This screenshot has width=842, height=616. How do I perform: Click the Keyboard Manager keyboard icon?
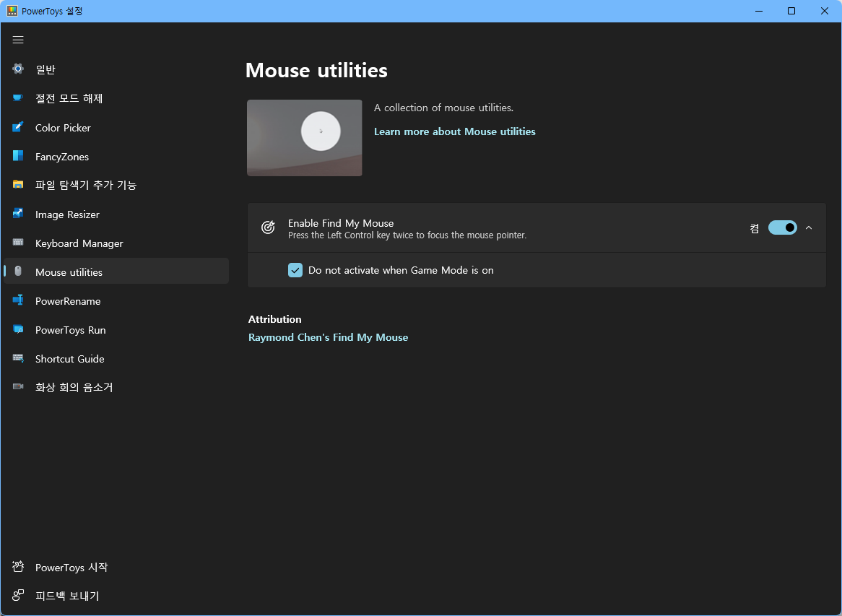[18, 243]
